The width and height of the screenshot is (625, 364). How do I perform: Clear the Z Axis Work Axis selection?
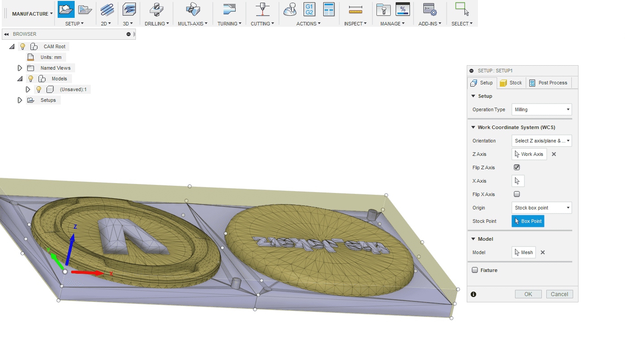pos(554,154)
